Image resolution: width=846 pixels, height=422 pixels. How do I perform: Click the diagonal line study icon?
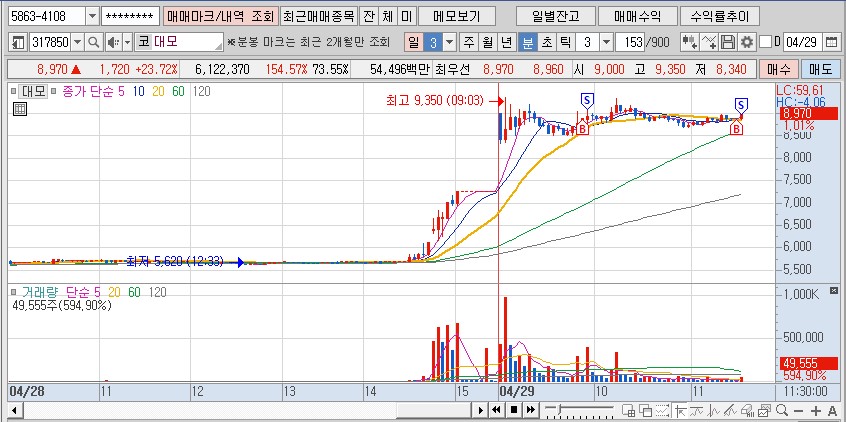(x=731, y=410)
